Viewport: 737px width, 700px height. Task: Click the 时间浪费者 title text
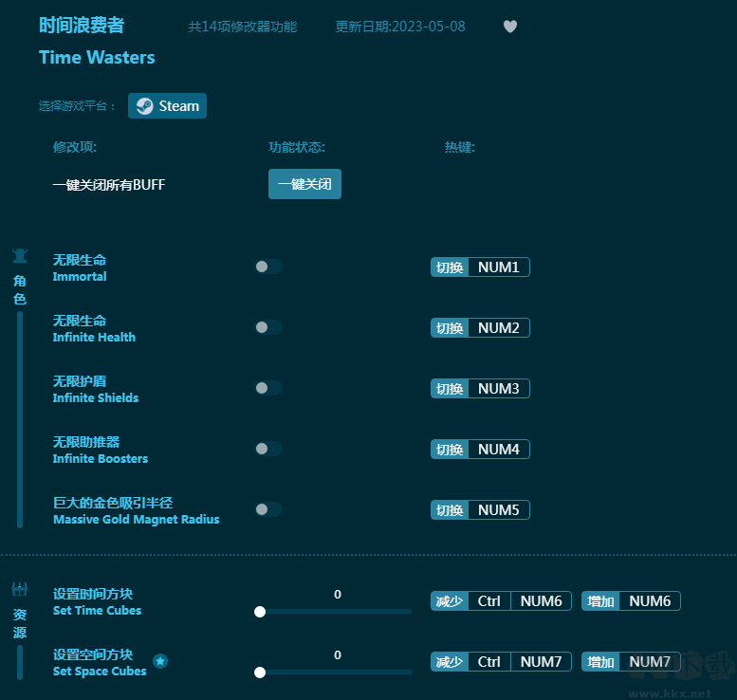pyautogui.click(x=82, y=25)
